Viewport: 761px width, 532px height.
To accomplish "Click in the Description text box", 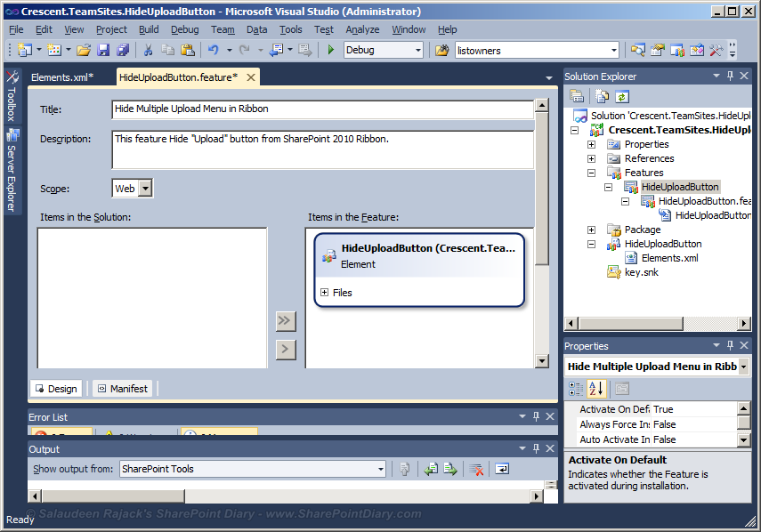I will (322, 149).
